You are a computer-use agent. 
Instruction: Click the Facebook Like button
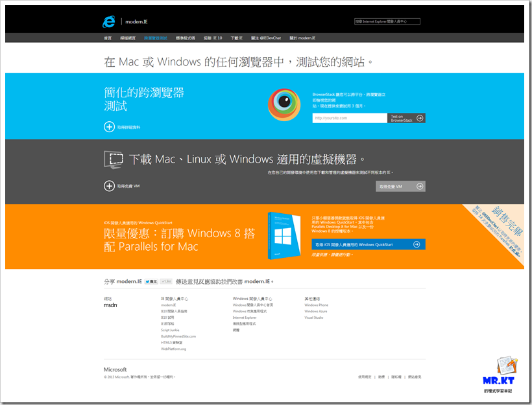(x=166, y=281)
